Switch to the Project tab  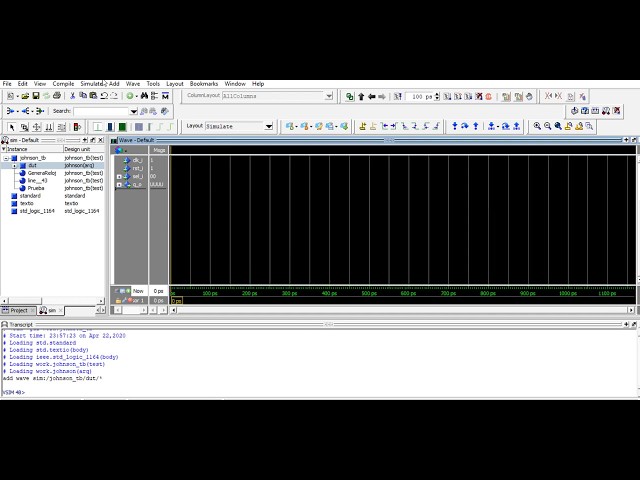click(18, 311)
